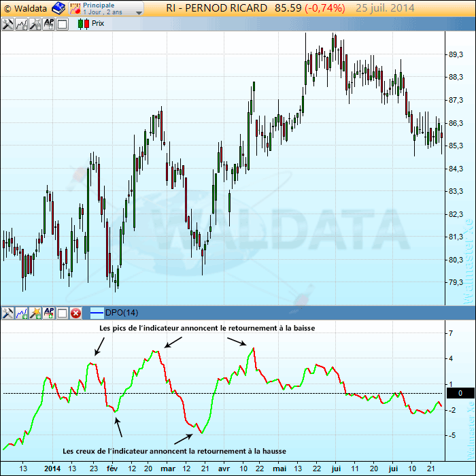Open the price chart magic wand tool
The height and width of the screenshot is (476, 476).
point(35,24)
